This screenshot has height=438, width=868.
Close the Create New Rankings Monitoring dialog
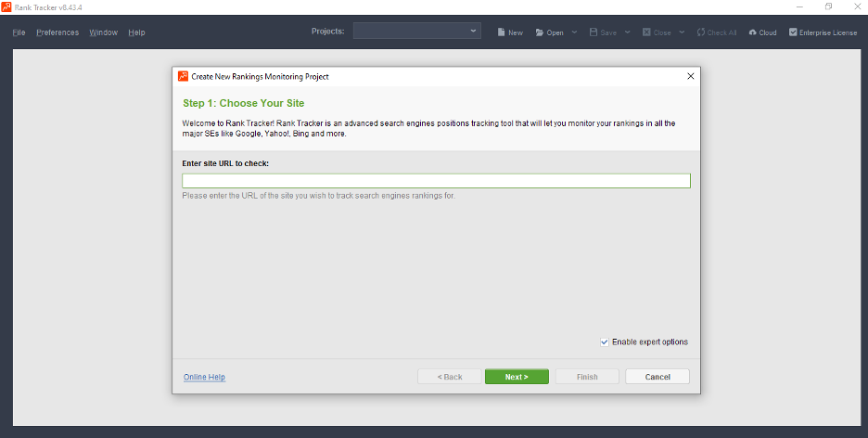pos(690,76)
